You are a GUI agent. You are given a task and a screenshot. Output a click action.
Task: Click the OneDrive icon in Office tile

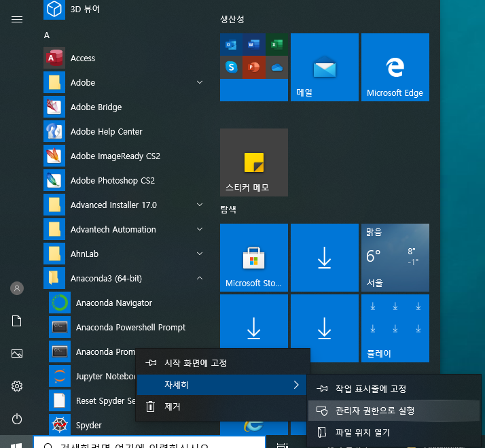point(276,67)
